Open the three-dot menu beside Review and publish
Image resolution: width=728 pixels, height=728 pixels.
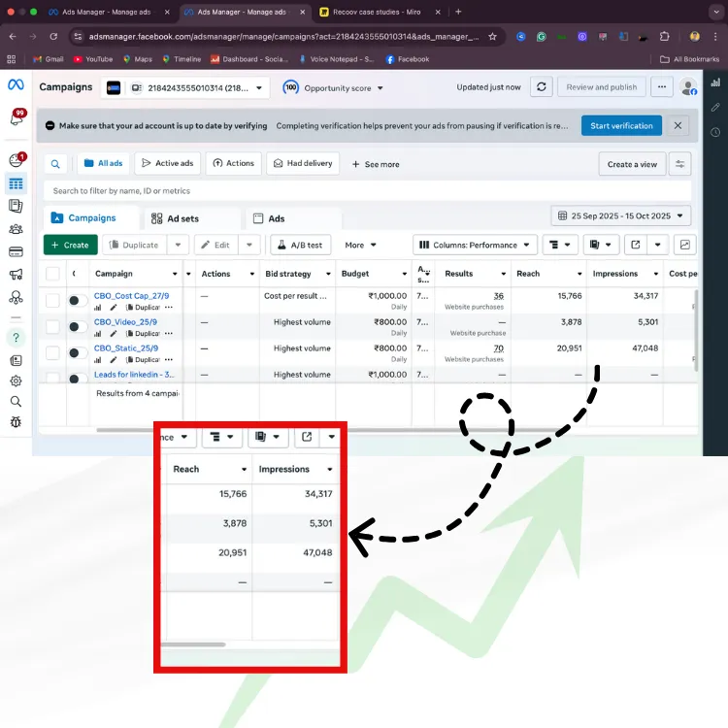[x=662, y=87]
